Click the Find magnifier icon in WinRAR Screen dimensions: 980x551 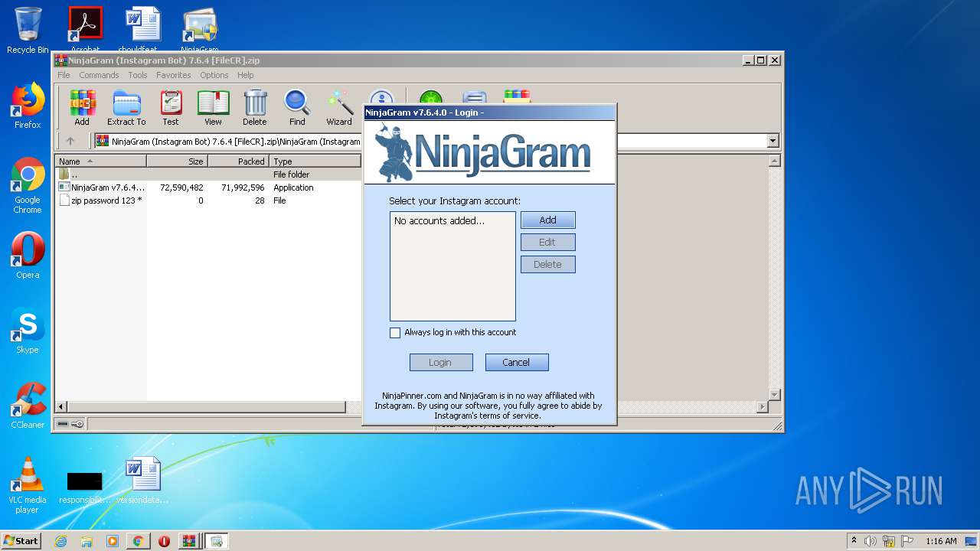pyautogui.click(x=297, y=108)
